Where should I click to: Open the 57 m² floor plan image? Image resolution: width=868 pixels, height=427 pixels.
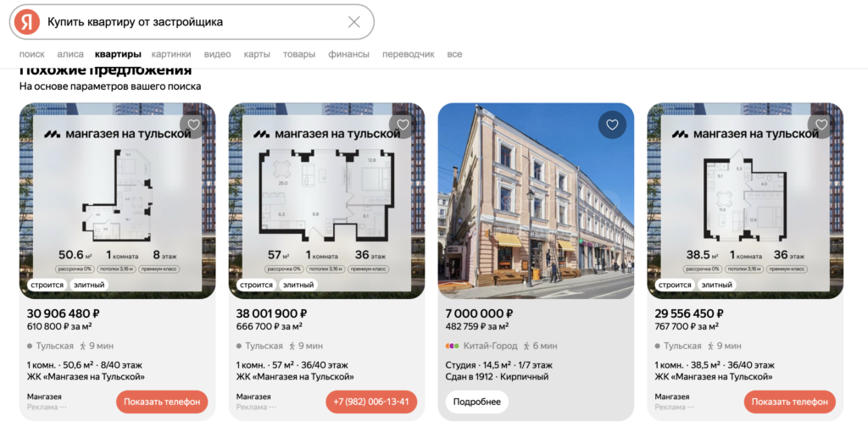pyautogui.click(x=326, y=201)
